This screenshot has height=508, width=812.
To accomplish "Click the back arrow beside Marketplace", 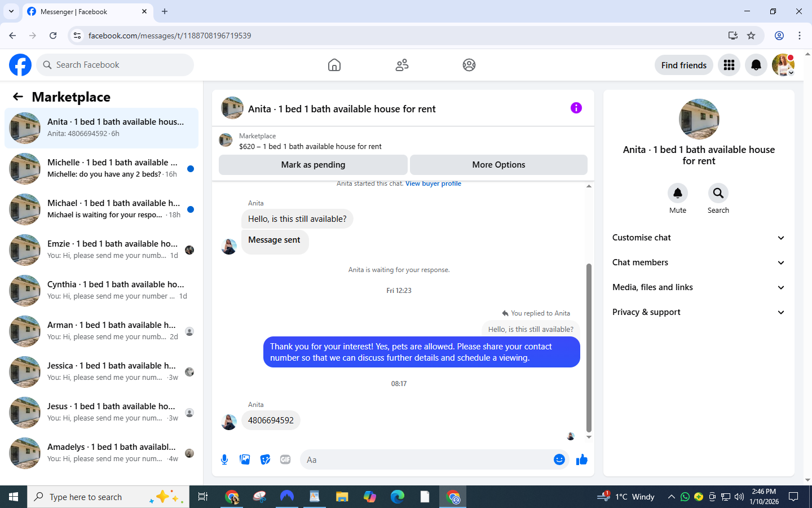I will [18, 97].
